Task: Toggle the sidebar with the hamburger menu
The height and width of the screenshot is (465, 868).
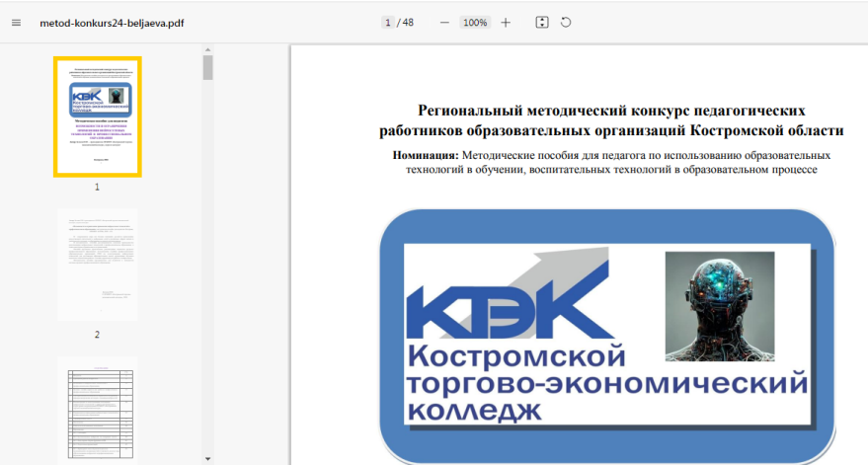Action: [x=16, y=23]
